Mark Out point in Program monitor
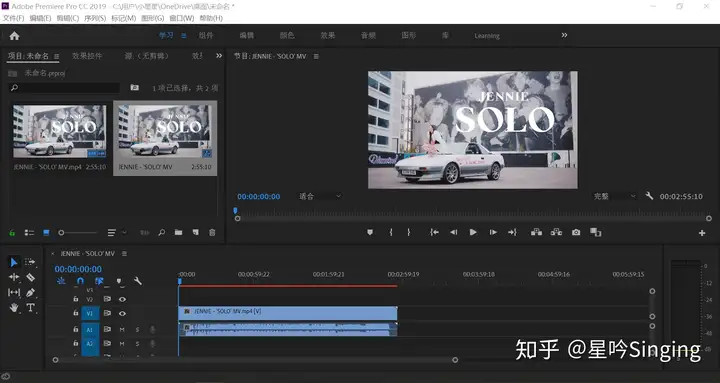Image resolution: width=720 pixels, height=383 pixels. click(x=409, y=232)
